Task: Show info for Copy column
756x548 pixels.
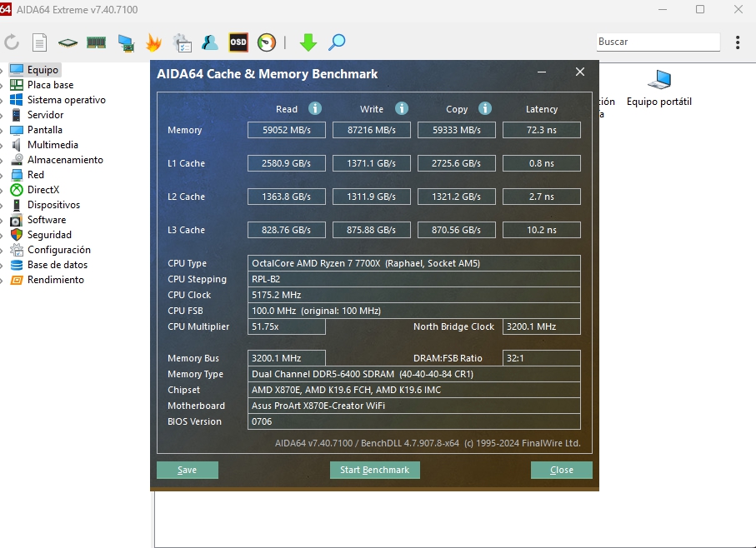Action: click(485, 108)
